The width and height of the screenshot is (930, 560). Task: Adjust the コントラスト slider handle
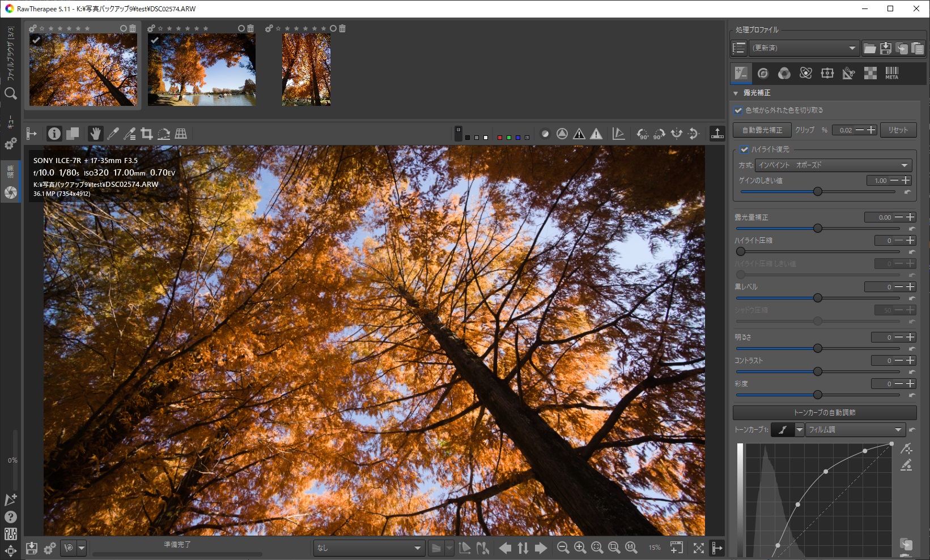coord(817,371)
